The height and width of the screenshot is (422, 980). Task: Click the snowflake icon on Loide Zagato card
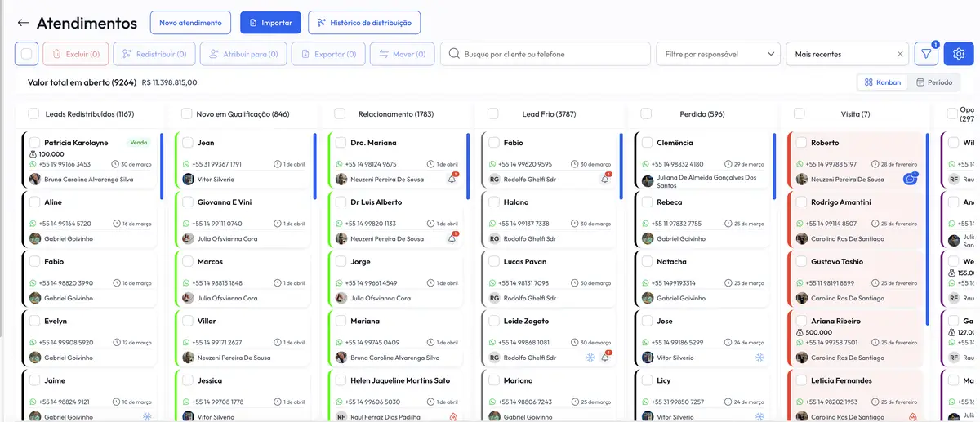pos(590,358)
